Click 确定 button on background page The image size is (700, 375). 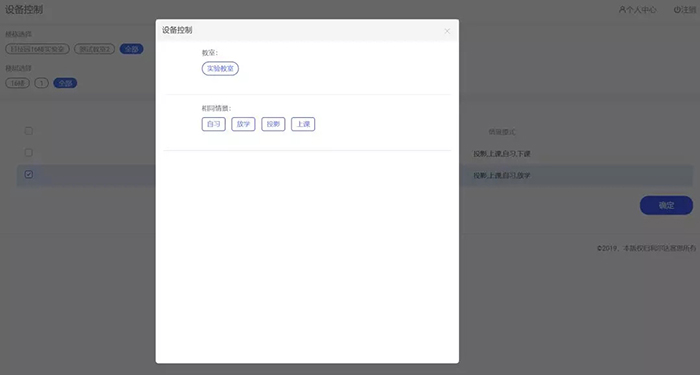[666, 205]
